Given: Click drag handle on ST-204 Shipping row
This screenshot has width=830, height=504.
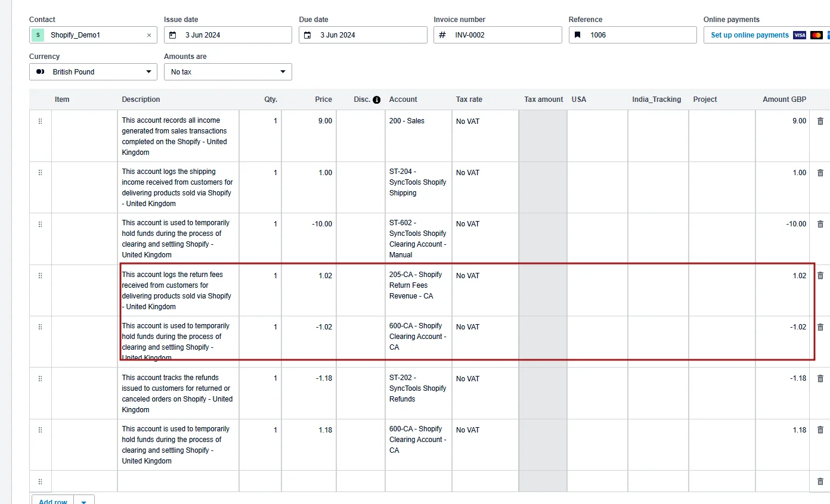Looking at the screenshot, I should [x=40, y=173].
